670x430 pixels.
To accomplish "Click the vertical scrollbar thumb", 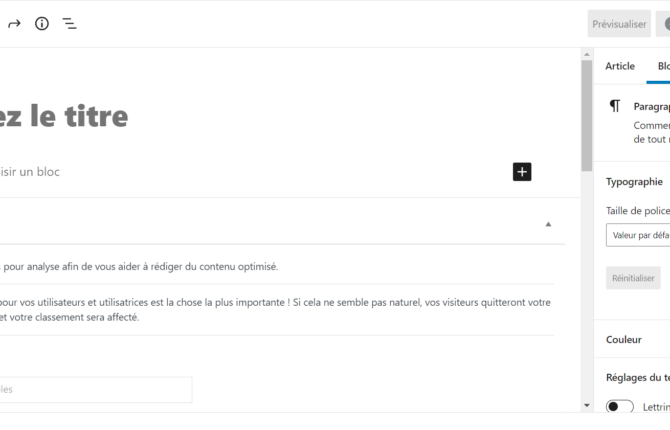I will click(x=587, y=115).
